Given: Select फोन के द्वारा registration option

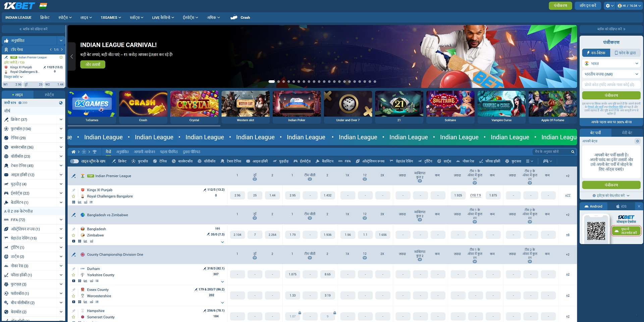Looking at the screenshot, I should [x=625, y=53].
